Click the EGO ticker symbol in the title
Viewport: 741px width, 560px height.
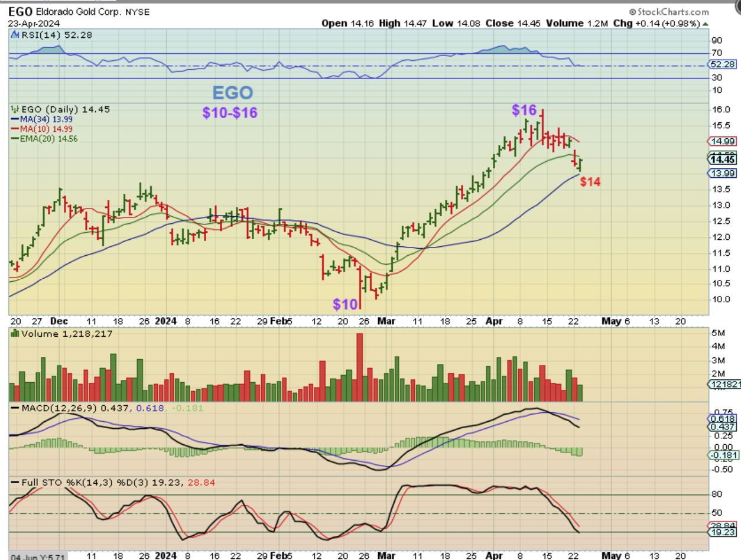click(20, 12)
